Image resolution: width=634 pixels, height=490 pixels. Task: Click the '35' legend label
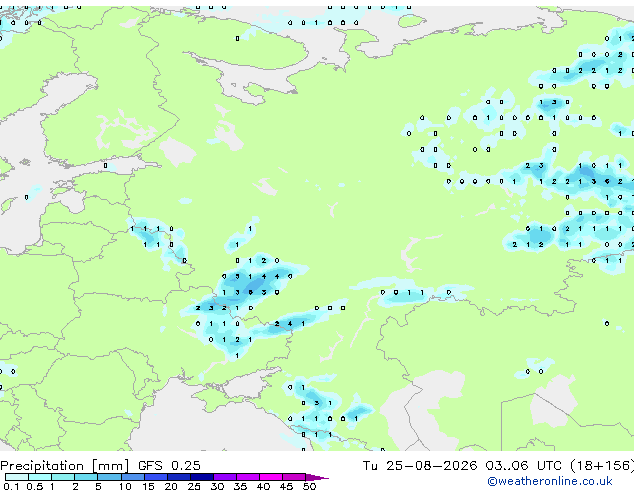pos(240,486)
